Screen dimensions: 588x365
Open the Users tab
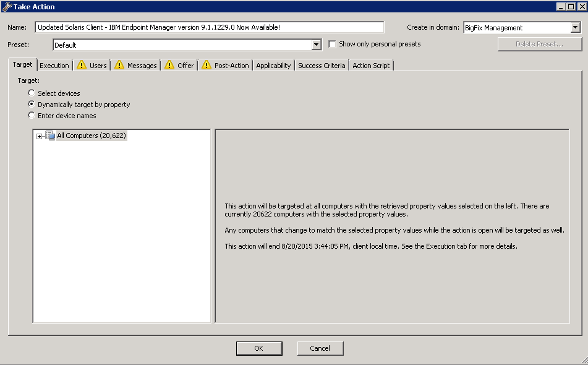92,66
